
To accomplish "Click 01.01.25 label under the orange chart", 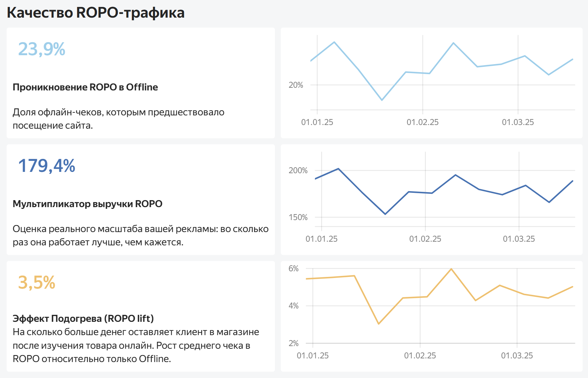I will click(x=313, y=356).
